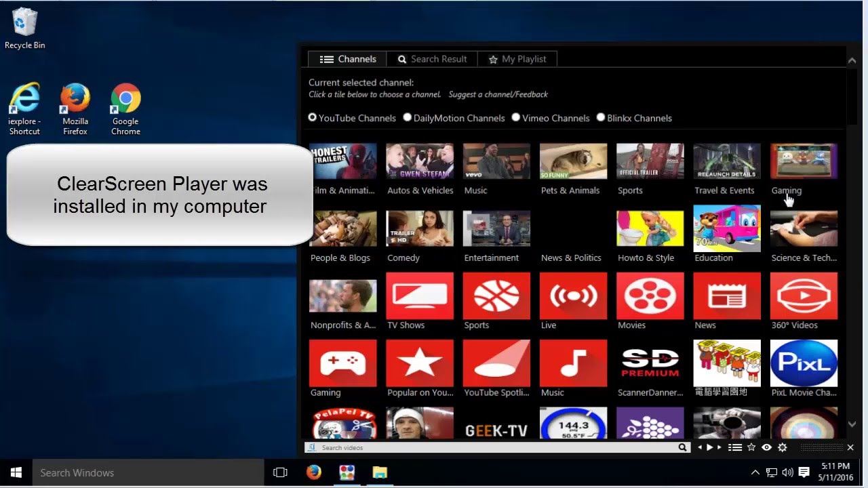Click the star favorite icon in player bar

point(751,447)
